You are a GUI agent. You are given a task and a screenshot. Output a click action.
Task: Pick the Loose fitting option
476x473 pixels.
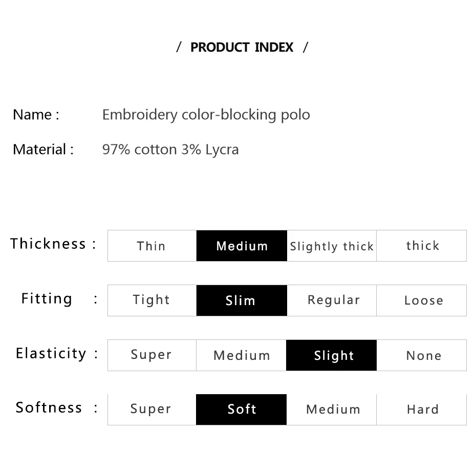(x=421, y=300)
